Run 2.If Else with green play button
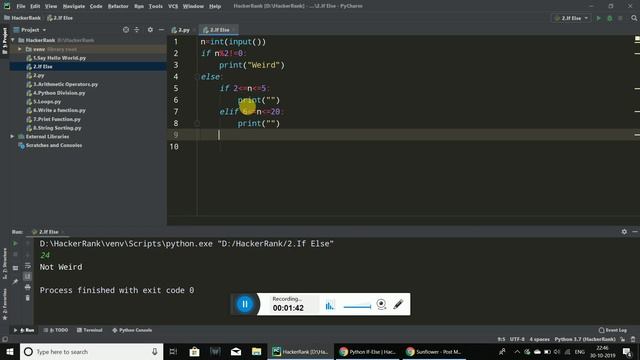 coord(599,18)
